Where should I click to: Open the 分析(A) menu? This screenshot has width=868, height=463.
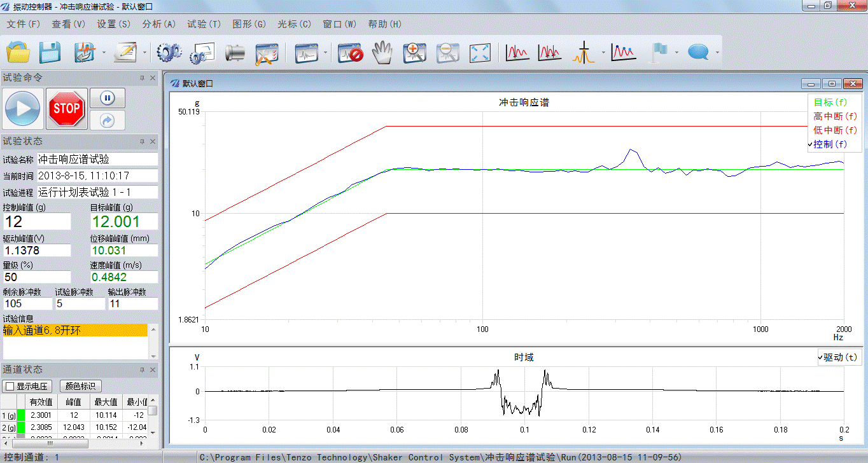(x=159, y=24)
